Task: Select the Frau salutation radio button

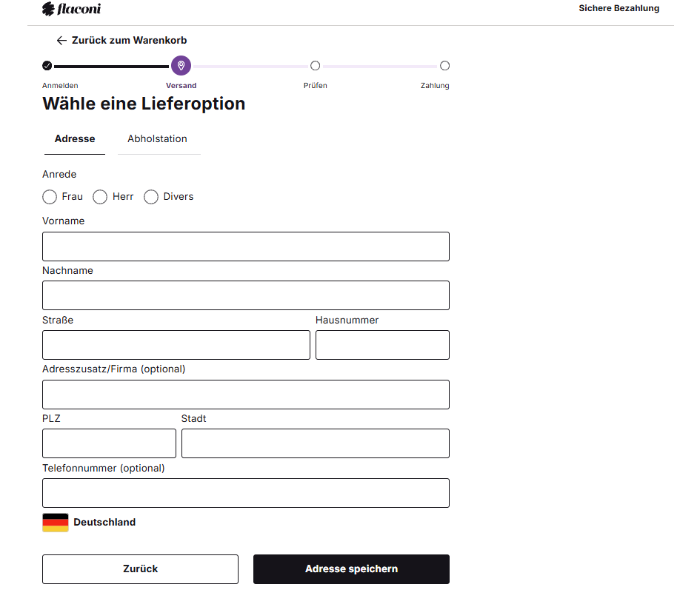Action: 50,197
